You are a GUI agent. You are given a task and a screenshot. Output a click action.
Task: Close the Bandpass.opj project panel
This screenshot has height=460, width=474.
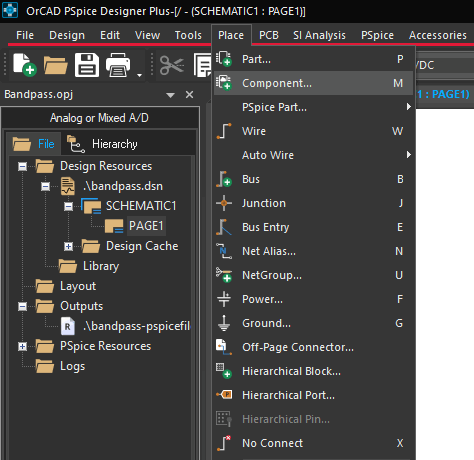coord(189,95)
